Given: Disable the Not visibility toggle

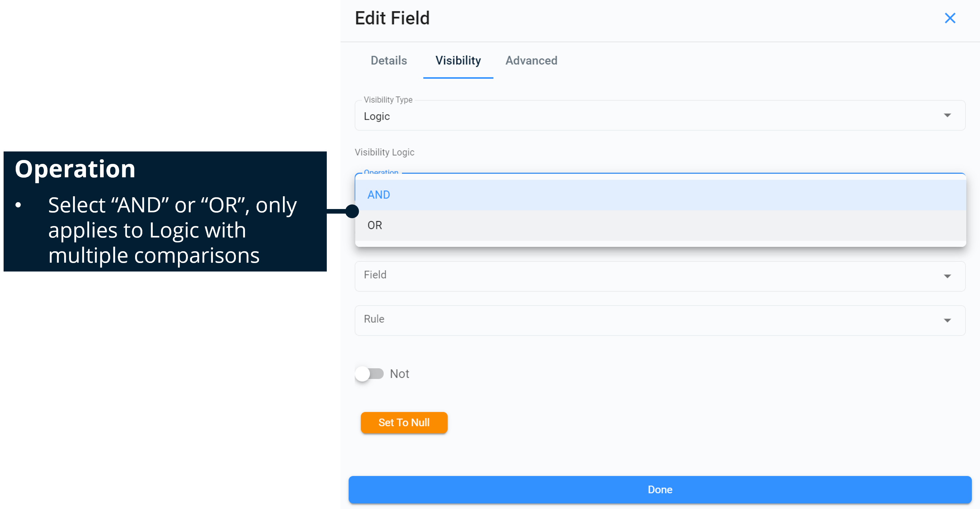Looking at the screenshot, I should (368, 374).
